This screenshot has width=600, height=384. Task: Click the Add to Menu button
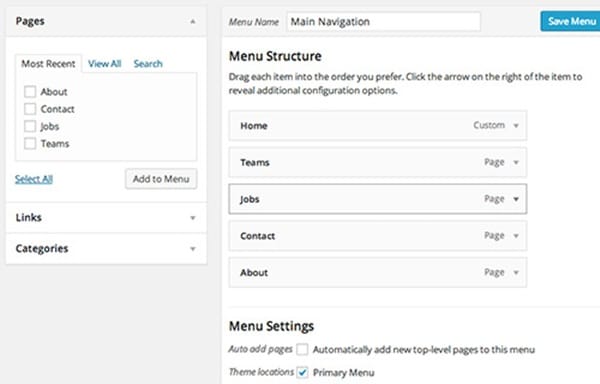pyautogui.click(x=161, y=179)
